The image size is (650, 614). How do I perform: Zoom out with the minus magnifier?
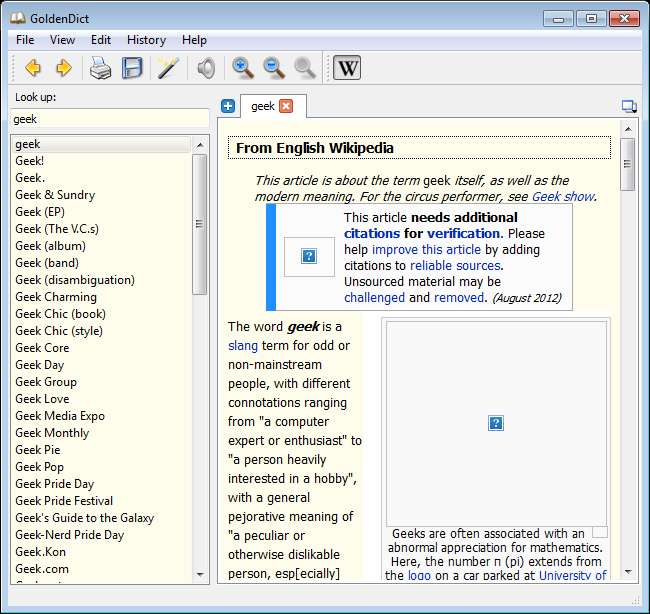click(x=273, y=68)
